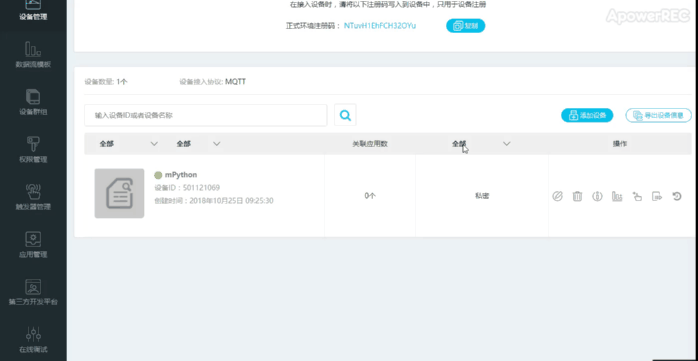This screenshot has width=698, height=361.
Task: Click the 私密 privacy cell
Action: pyautogui.click(x=482, y=196)
